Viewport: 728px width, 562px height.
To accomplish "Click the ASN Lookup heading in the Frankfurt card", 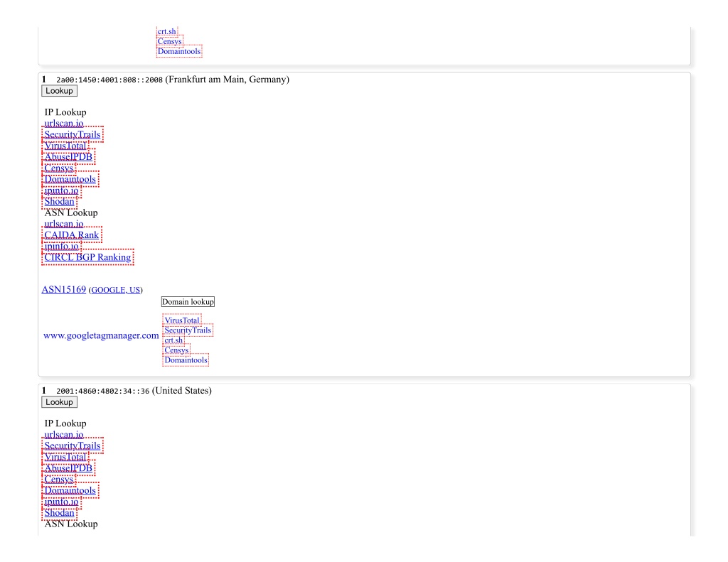I will (71, 212).
